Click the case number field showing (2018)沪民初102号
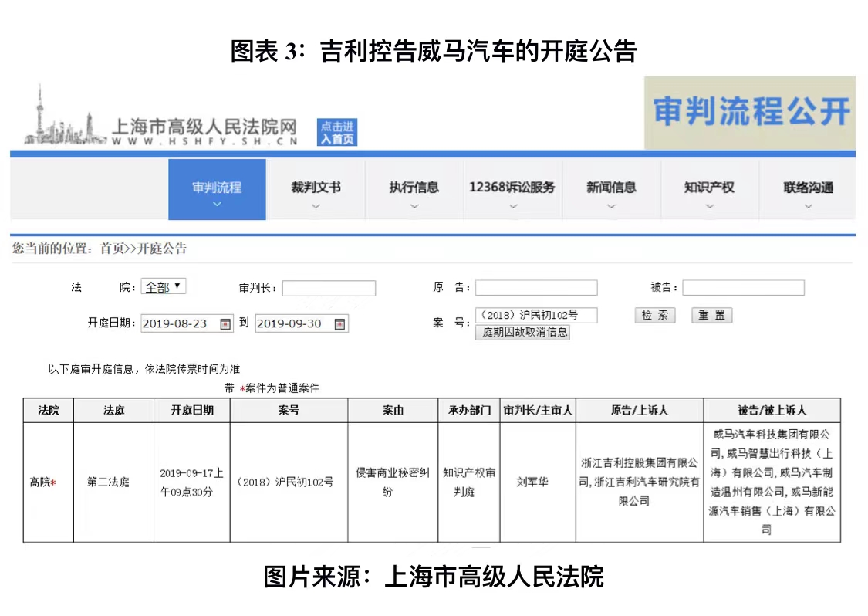Viewport: 868px width, 616px height. (x=535, y=315)
